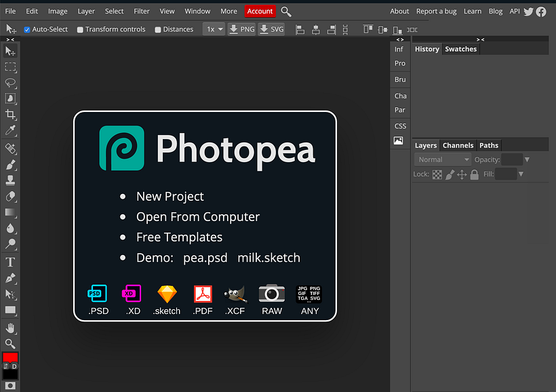The width and height of the screenshot is (556, 392).
Task: Click the Account button
Action: pyautogui.click(x=260, y=12)
